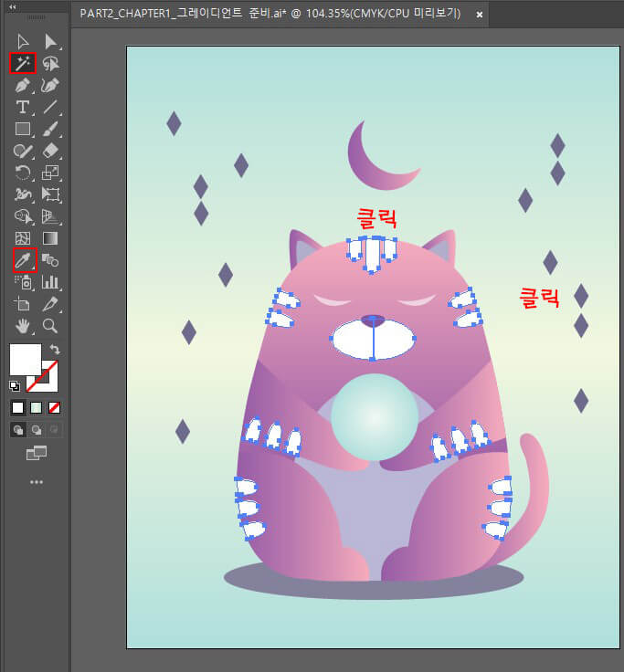Image resolution: width=624 pixels, height=672 pixels.
Task: Select the Artboard tool
Action: coord(22,304)
